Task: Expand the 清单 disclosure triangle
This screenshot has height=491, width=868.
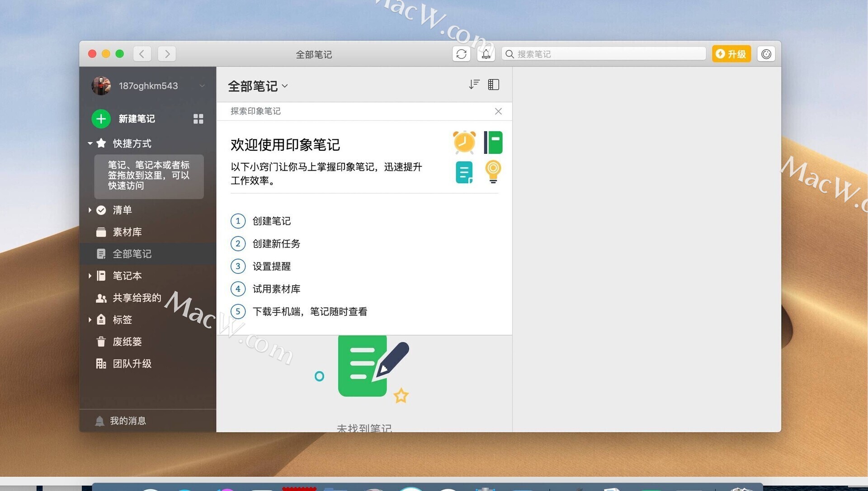Action: click(90, 210)
